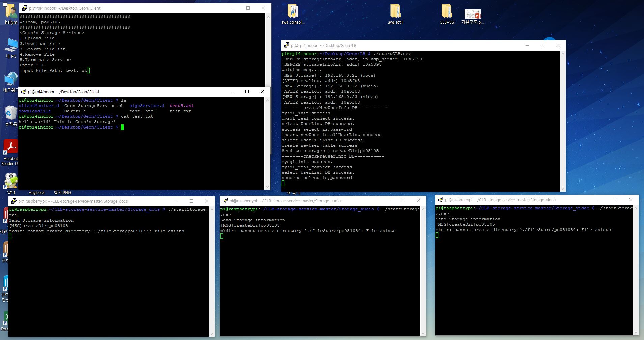Click '4.Remove File' menu line
This screenshot has width=644, height=340.
37,54
